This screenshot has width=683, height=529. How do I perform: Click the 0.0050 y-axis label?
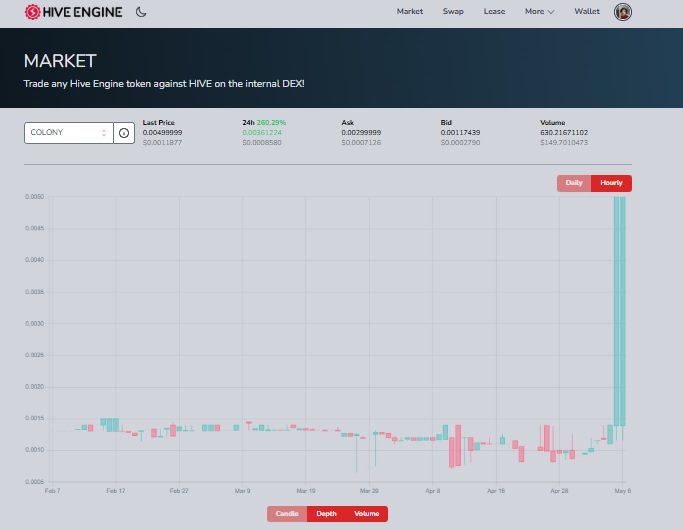click(34, 197)
